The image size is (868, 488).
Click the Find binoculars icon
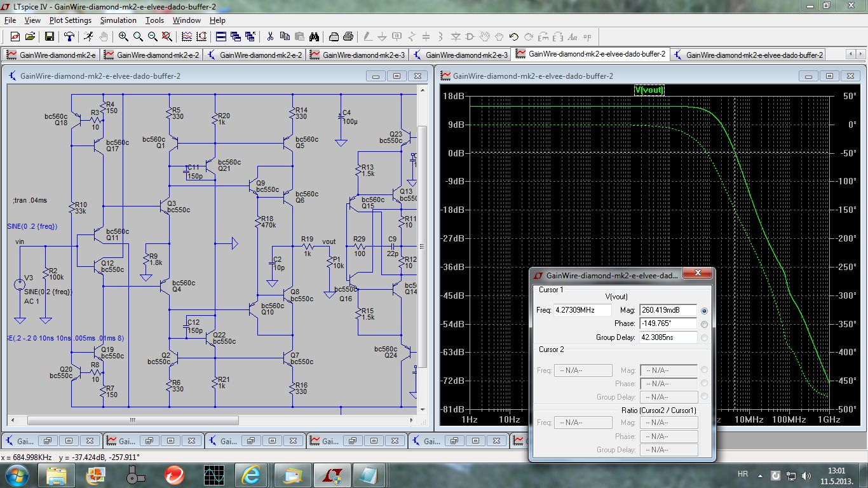(314, 37)
